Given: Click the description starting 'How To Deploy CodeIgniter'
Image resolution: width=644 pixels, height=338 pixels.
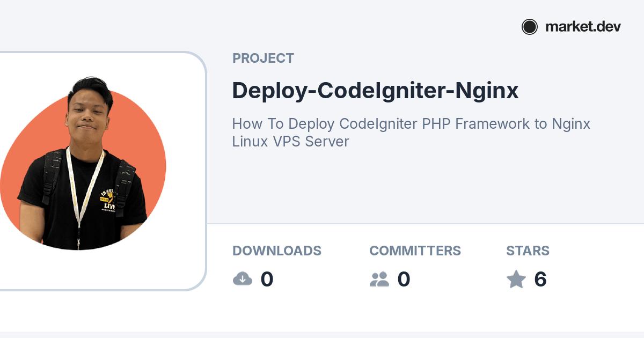Looking at the screenshot, I should point(411,133).
